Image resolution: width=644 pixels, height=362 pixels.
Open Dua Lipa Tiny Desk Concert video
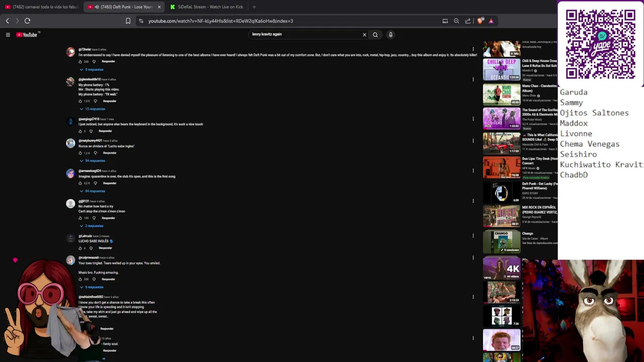coord(502,167)
